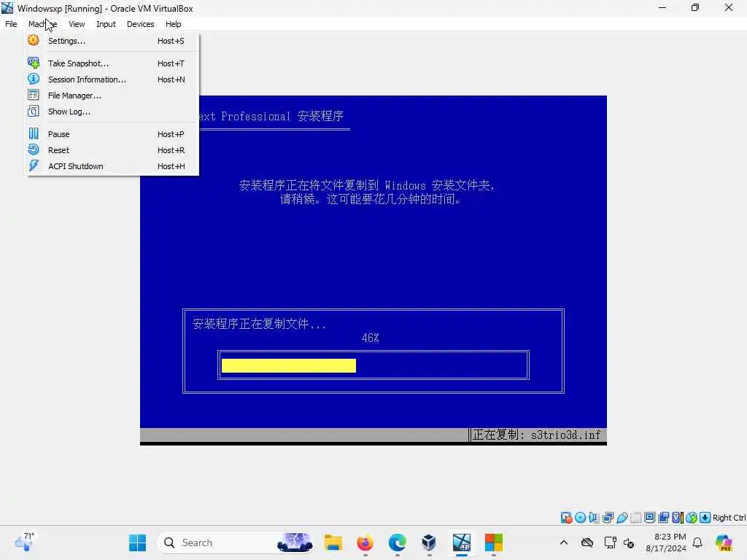The image size is (747, 560).
Task: Open the clock showing 8:23 PM
Action: click(x=666, y=542)
